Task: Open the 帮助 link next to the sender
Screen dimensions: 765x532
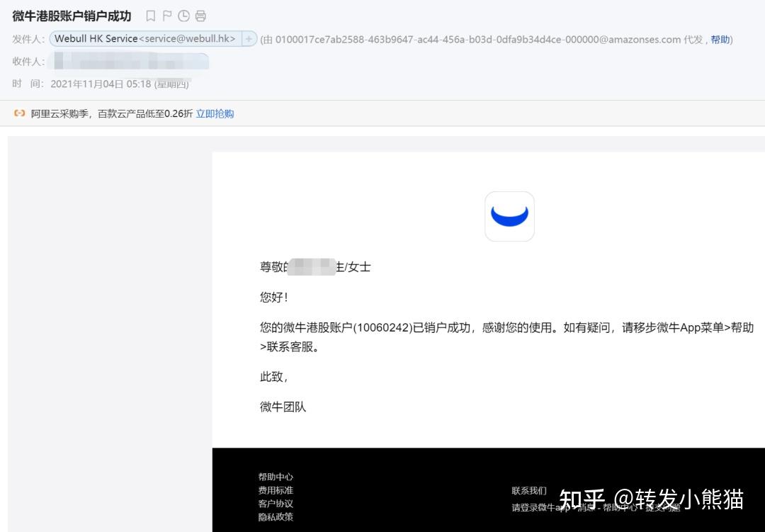Action: coord(720,40)
